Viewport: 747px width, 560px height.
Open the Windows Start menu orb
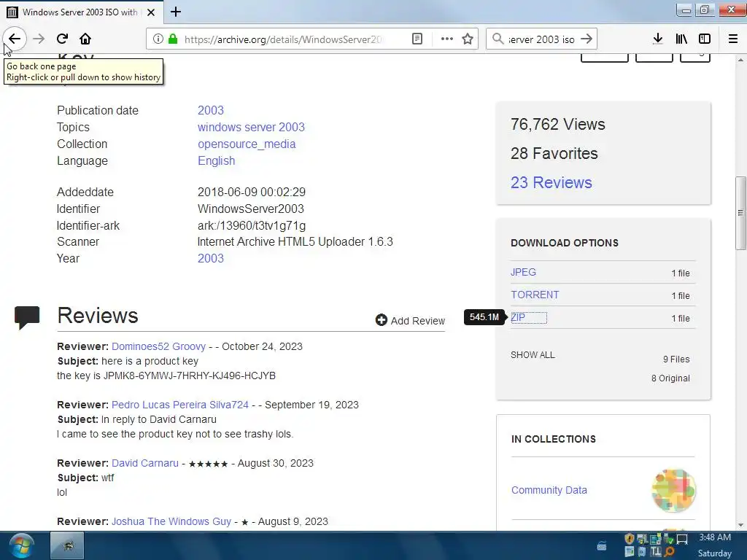(x=21, y=545)
